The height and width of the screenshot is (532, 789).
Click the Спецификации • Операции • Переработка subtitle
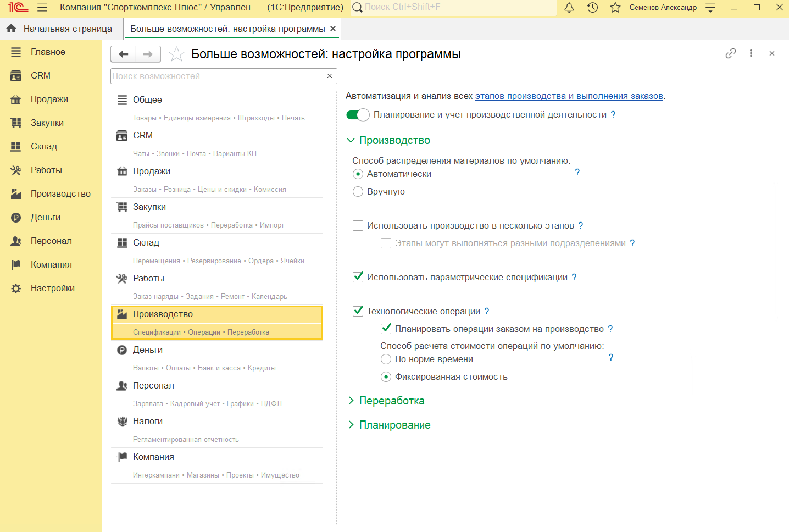[x=201, y=332]
